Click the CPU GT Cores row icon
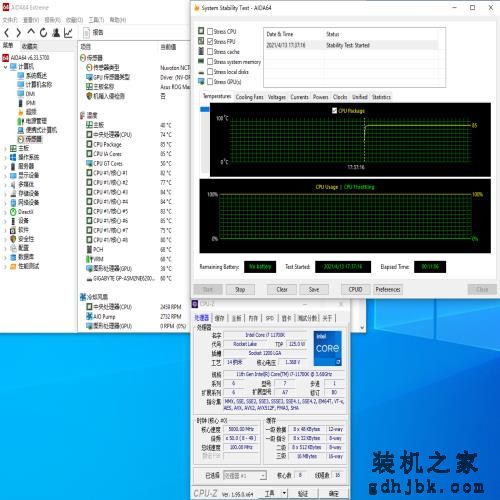500x500 pixels. click(89, 163)
